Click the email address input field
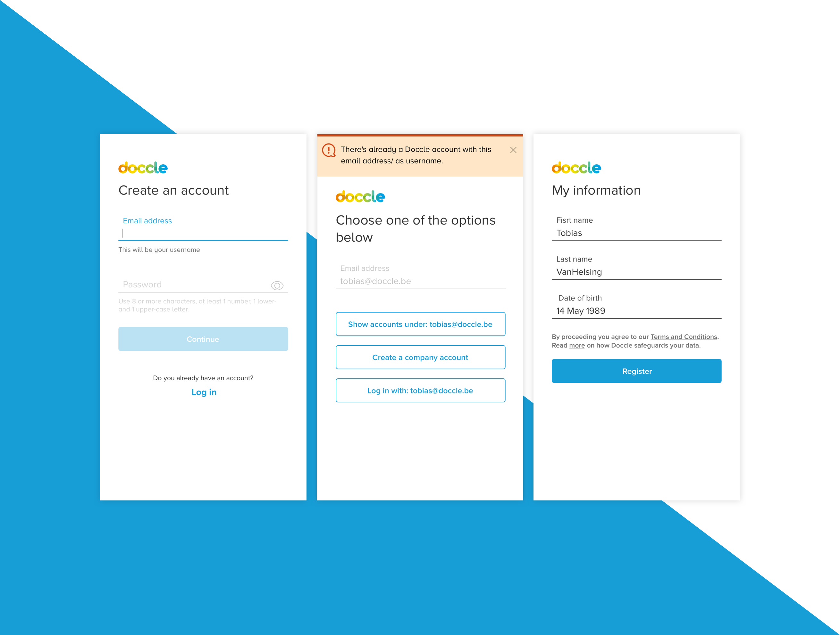This screenshot has height=635, width=840. [204, 234]
